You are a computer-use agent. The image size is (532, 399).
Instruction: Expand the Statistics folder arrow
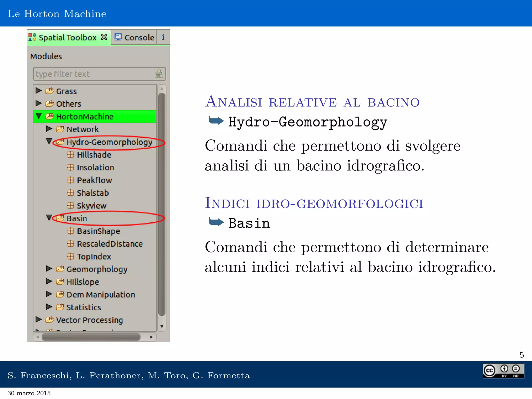(x=49, y=307)
